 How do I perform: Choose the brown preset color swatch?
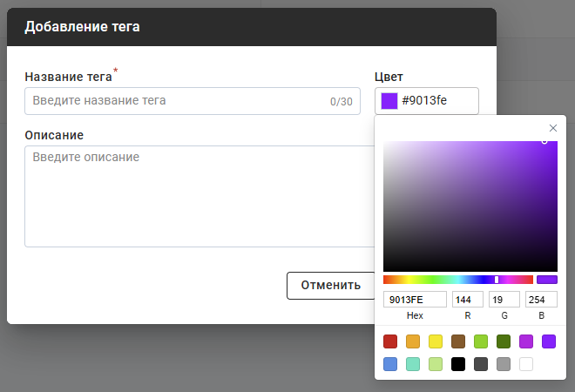[x=458, y=341]
